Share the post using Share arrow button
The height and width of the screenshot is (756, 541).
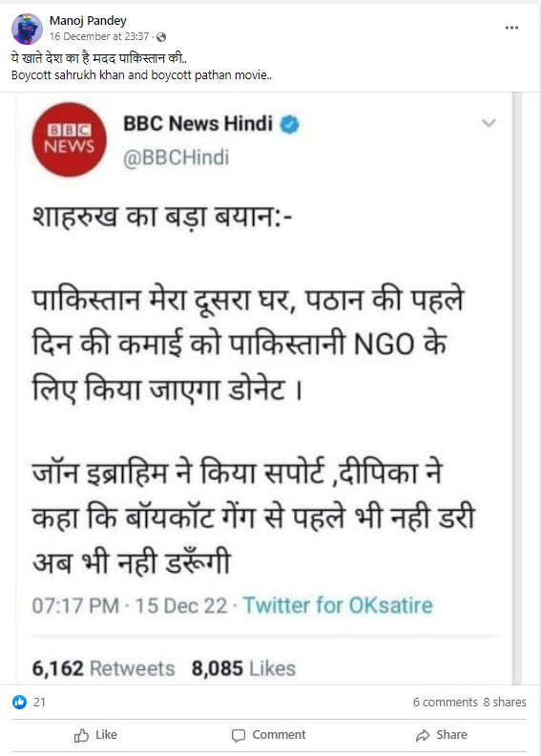click(441, 735)
